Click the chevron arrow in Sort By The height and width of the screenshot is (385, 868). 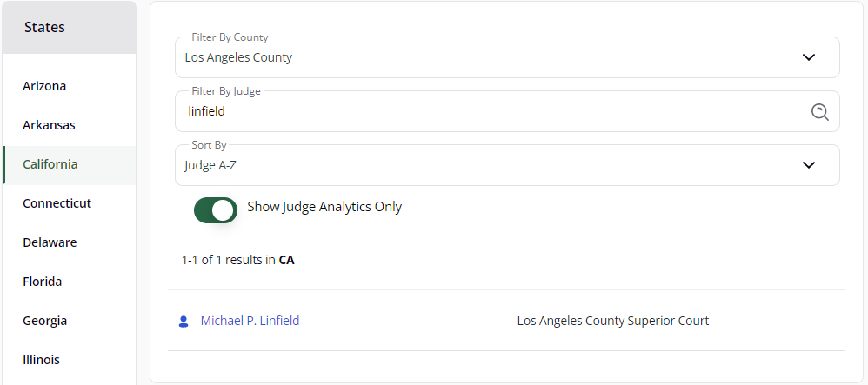[x=809, y=165]
